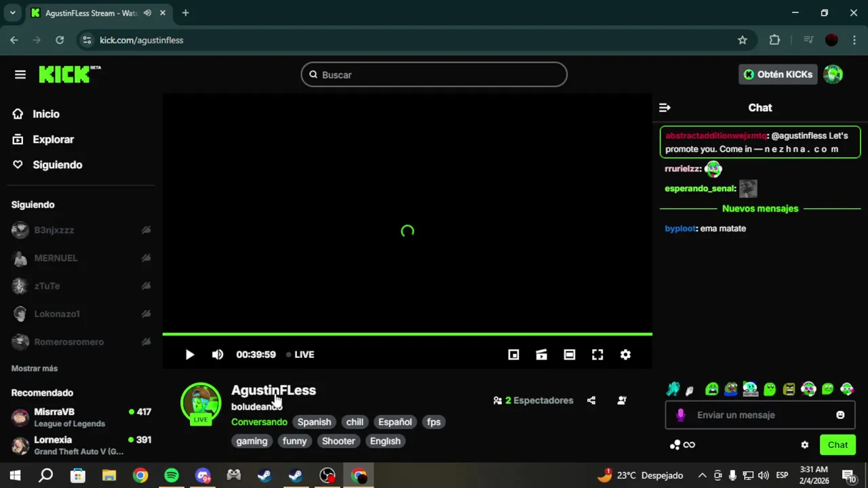Open followed channel B3njxzzz

[x=81, y=230]
